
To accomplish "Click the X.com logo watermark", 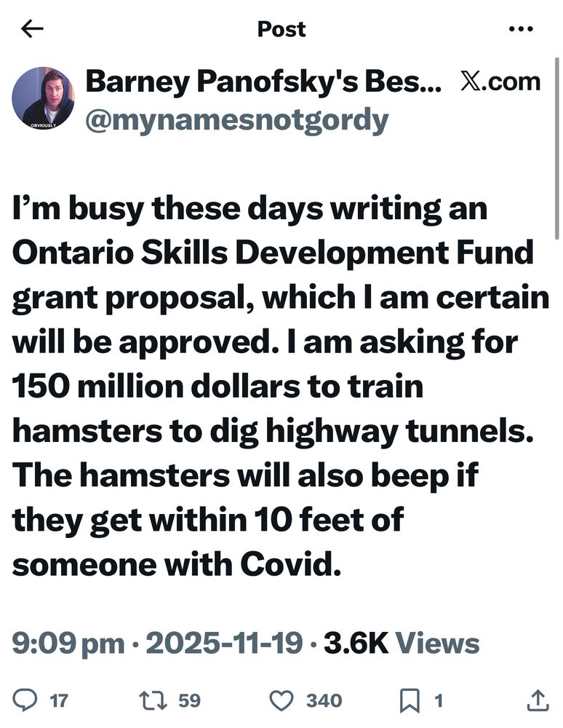I will click(x=500, y=82).
